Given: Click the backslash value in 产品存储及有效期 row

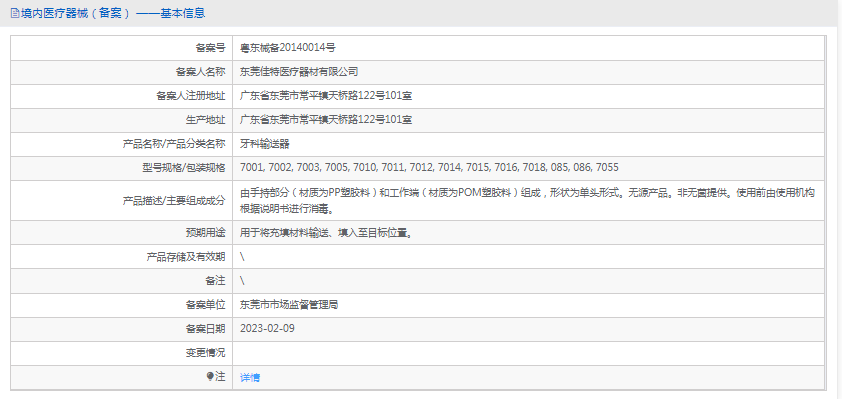Looking at the screenshot, I should click(242, 257).
